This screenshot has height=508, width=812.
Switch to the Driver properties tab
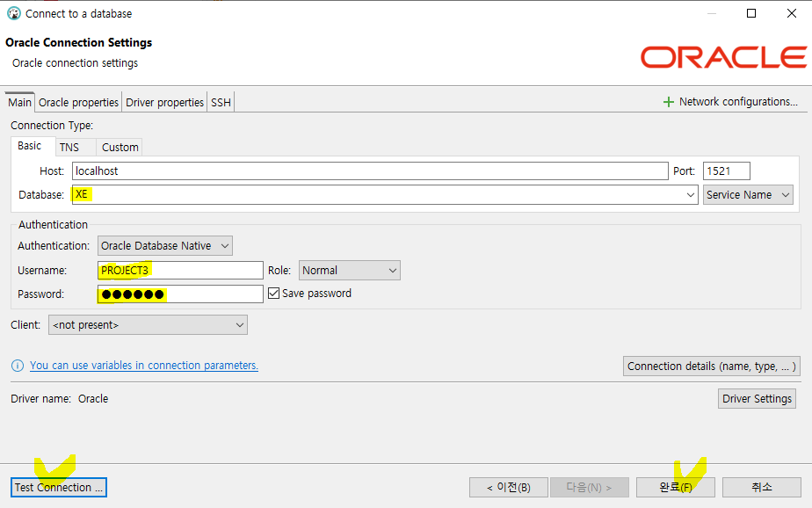click(164, 103)
